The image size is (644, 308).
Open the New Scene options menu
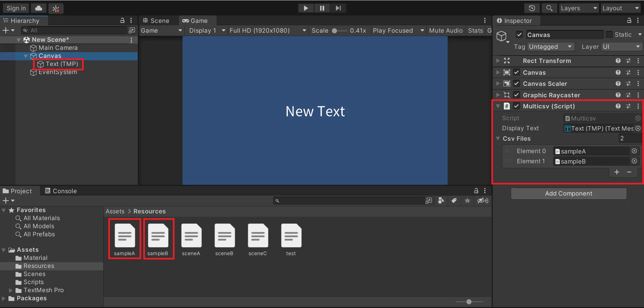[x=131, y=40]
